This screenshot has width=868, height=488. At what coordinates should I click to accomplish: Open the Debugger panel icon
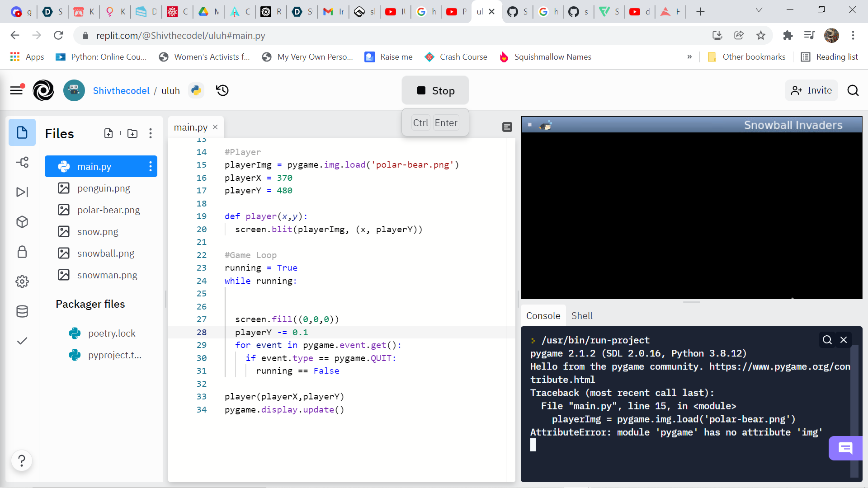(22, 192)
